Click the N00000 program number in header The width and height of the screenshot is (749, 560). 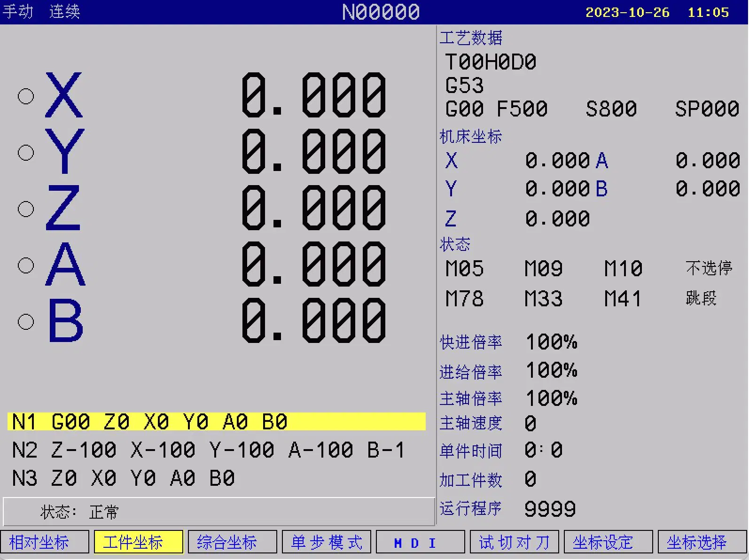coord(381,12)
